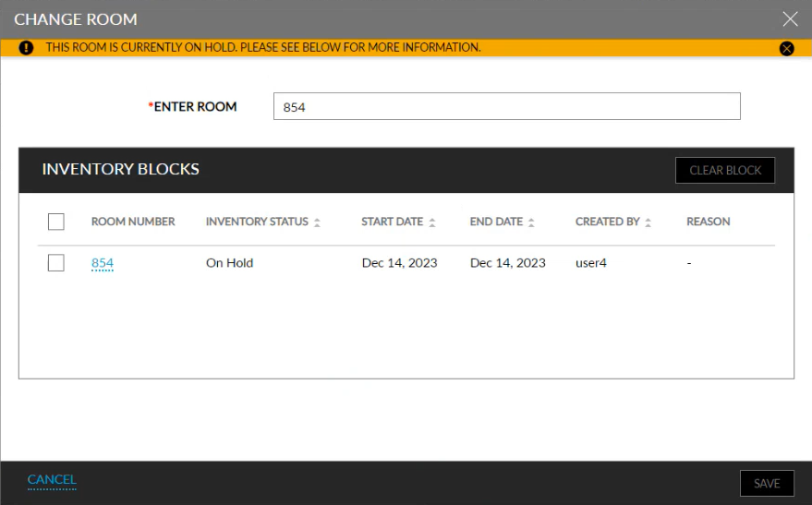Image resolution: width=812 pixels, height=505 pixels.
Task: Click the Save button
Action: pyautogui.click(x=767, y=483)
